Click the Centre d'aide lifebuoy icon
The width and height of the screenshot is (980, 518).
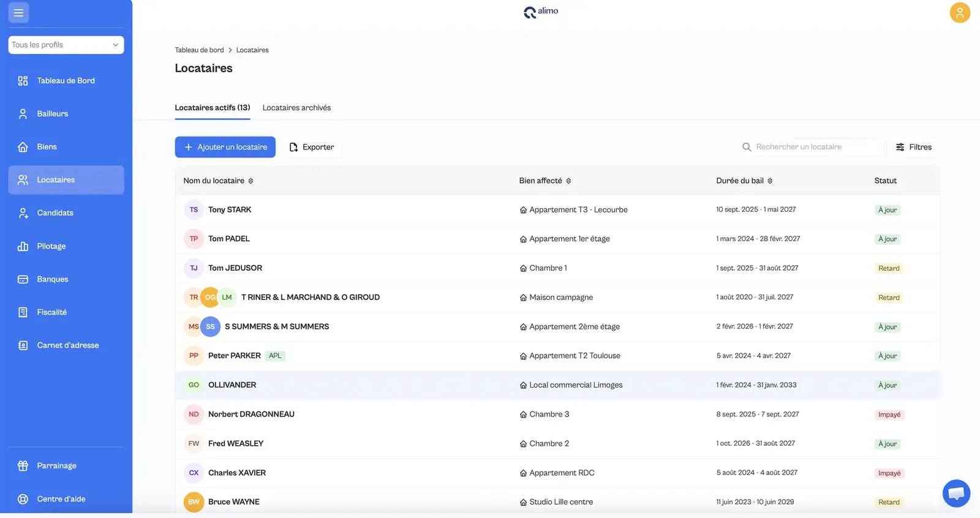pos(23,499)
